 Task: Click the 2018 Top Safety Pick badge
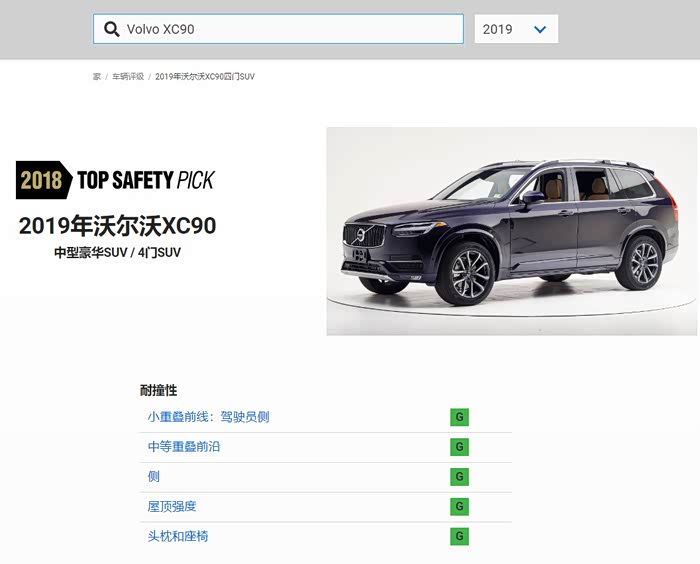click(x=116, y=180)
